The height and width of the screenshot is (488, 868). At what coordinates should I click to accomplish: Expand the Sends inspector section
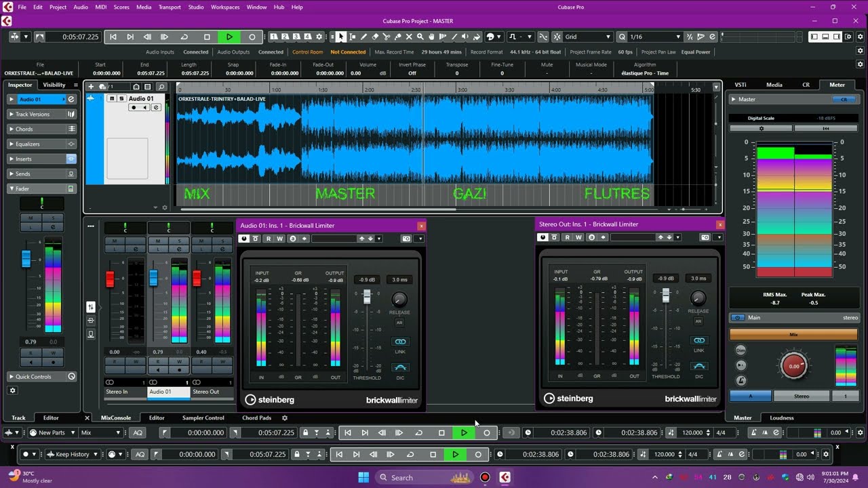(x=41, y=174)
